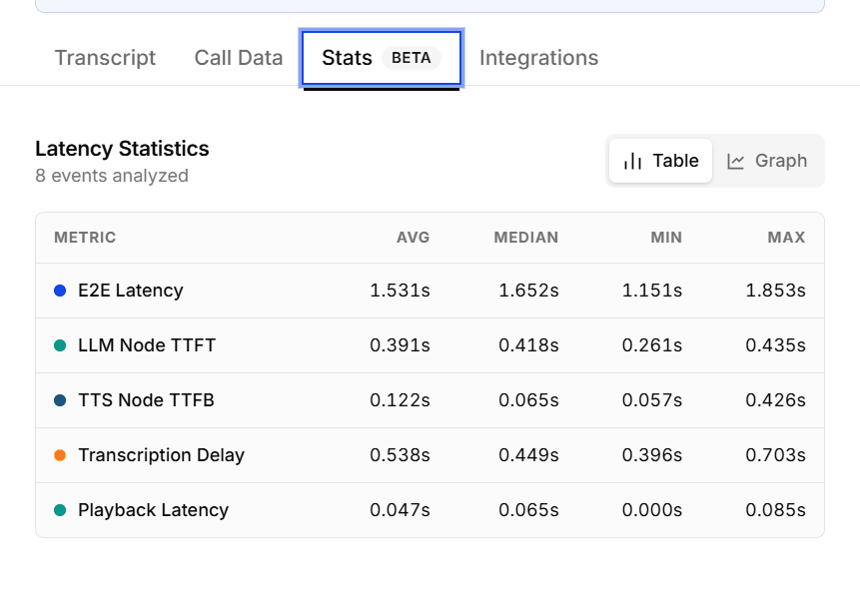Click E2E Latency min value 1.151s
The image size is (860, 616).
[x=652, y=291]
